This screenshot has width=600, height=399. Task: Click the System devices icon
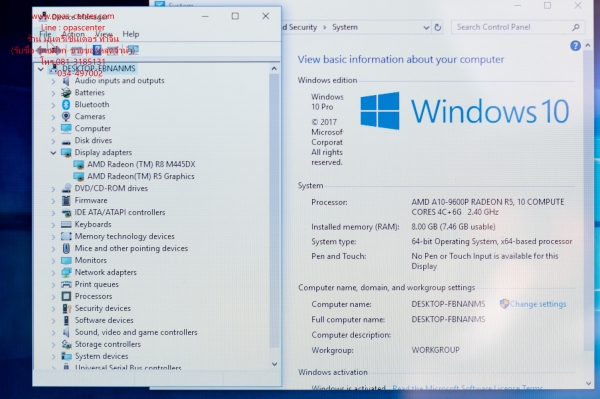(x=66, y=356)
